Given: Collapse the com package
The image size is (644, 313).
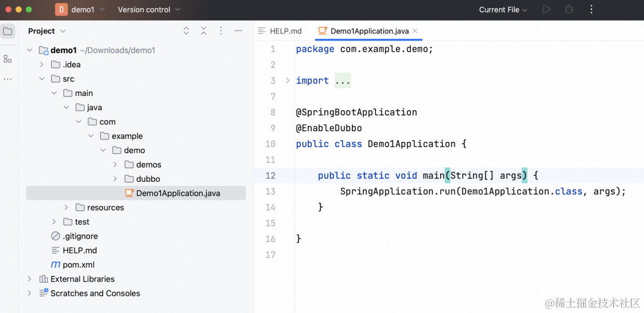Looking at the screenshot, I should pos(79,122).
